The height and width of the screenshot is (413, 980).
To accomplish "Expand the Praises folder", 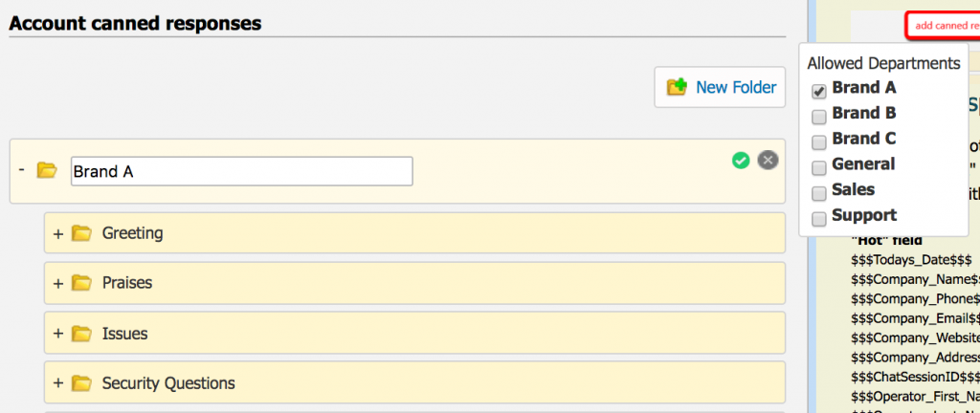I will (x=58, y=284).
